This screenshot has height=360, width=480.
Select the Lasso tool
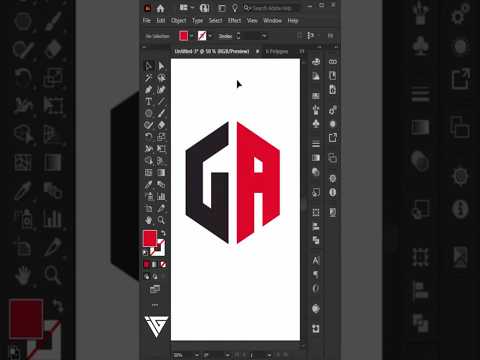(161, 78)
